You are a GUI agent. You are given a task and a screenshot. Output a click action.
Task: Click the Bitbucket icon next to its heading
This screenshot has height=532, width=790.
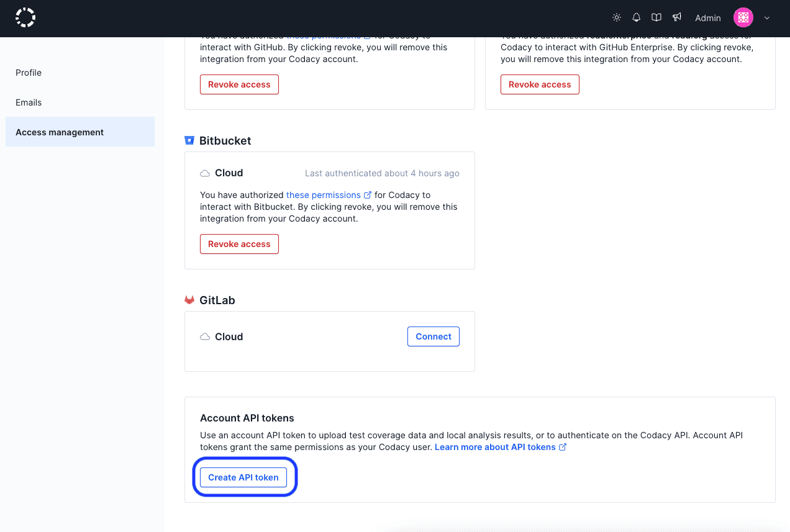pos(189,140)
